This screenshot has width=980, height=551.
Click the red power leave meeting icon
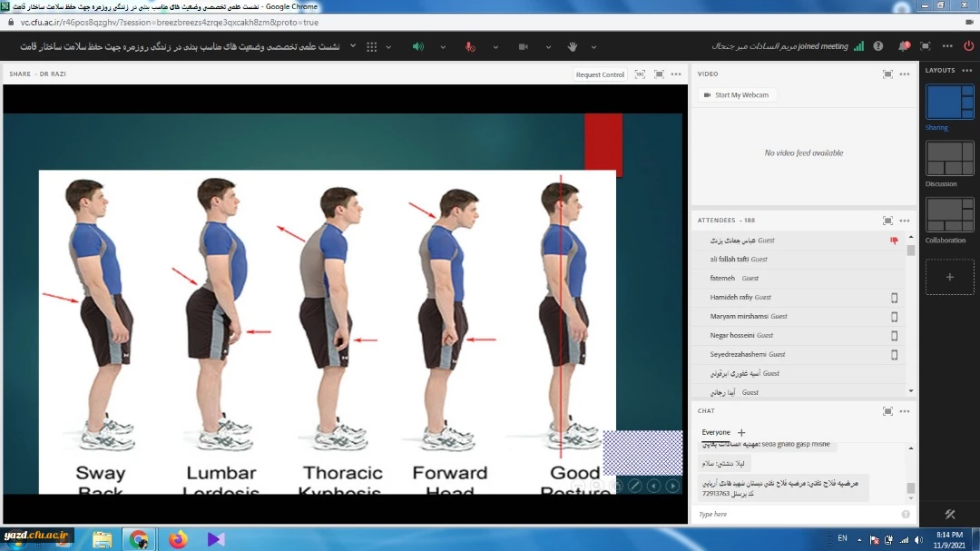[968, 46]
